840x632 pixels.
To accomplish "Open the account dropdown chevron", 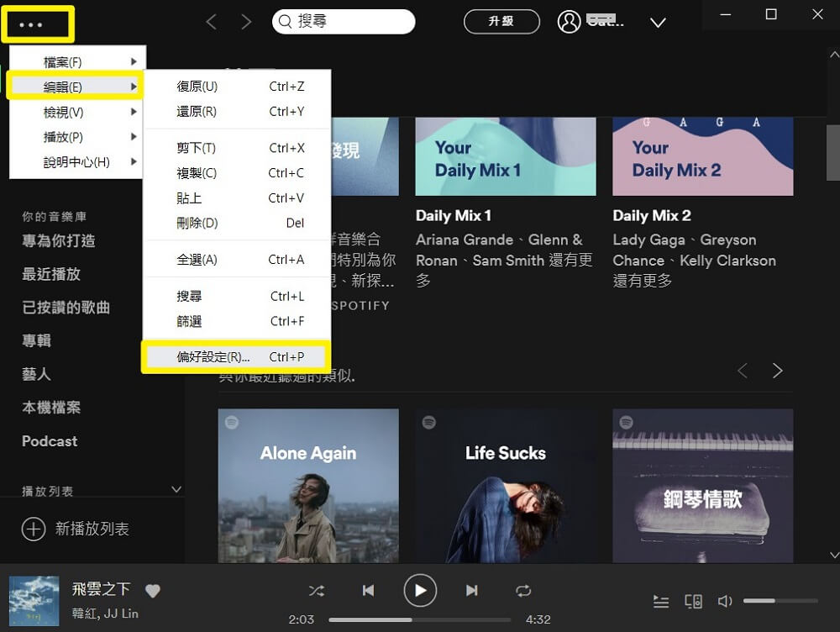I will tap(658, 23).
